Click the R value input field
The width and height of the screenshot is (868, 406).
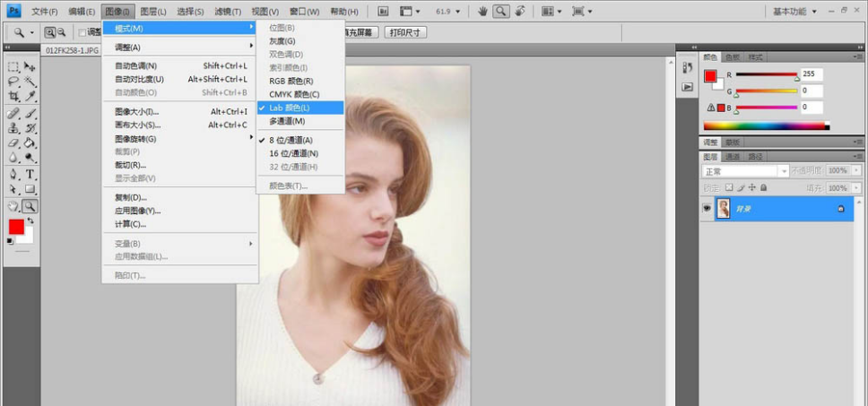(812, 74)
